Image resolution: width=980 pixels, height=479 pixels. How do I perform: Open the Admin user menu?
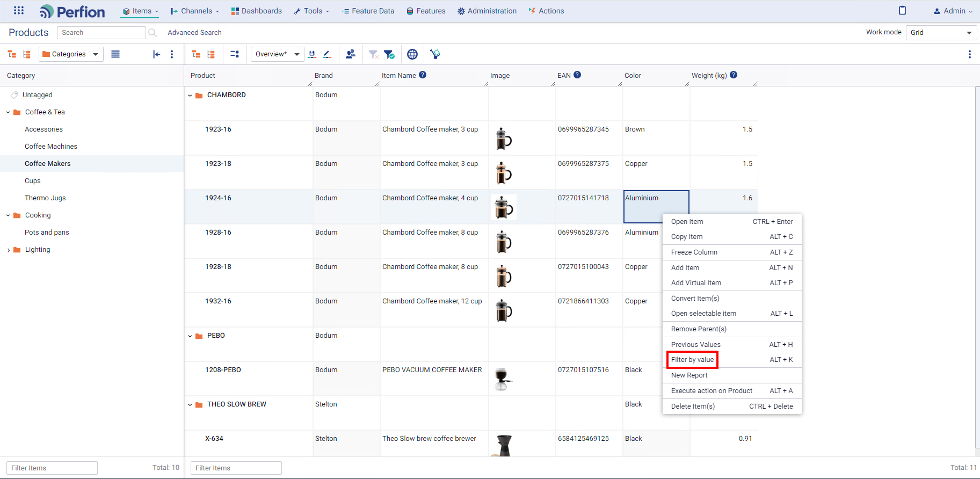[x=953, y=11]
